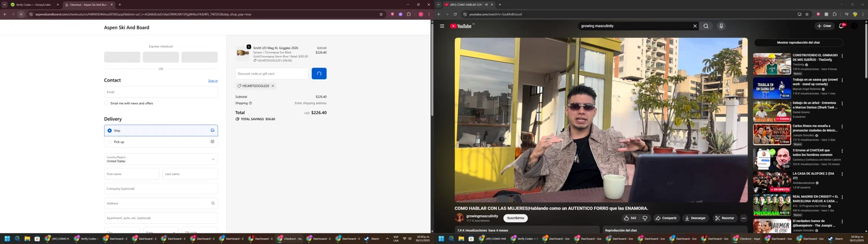Download video with Descargar button
Screen dimensions: 868x244
coord(695,218)
